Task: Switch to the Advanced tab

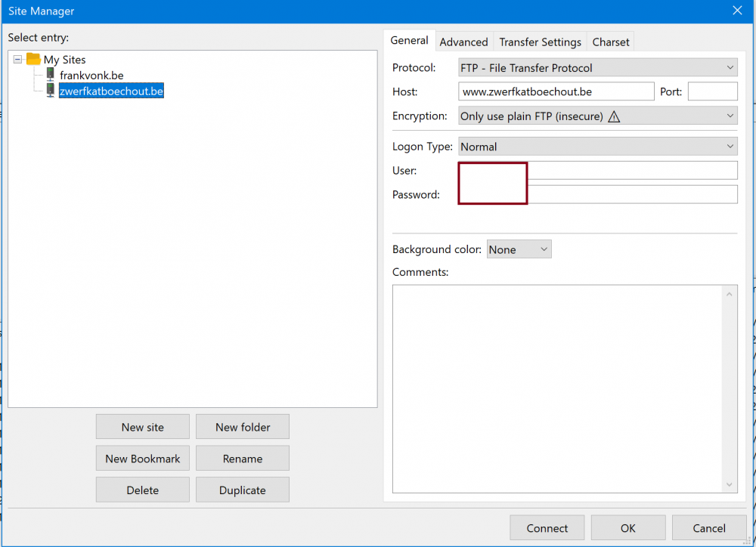Action: point(464,42)
